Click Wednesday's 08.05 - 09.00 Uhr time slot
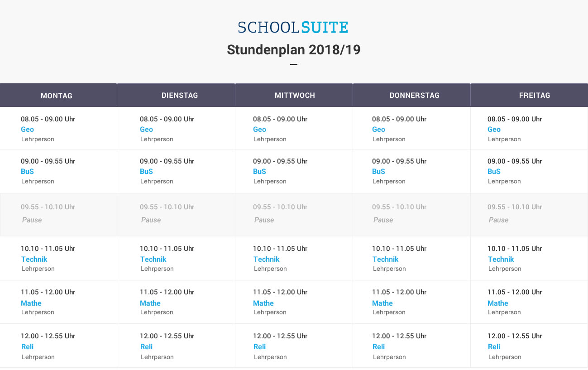The image size is (588, 370). point(280,119)
